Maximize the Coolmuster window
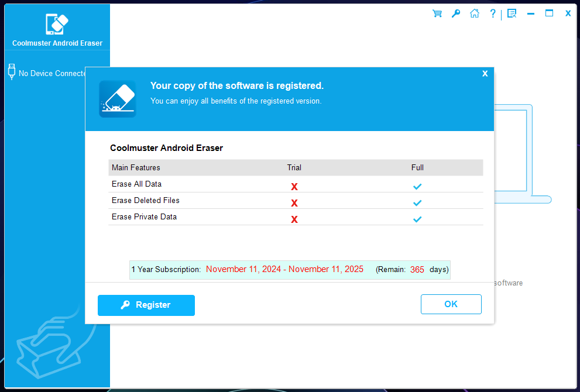Screen dimensions: 580x392 click(549, 13)
